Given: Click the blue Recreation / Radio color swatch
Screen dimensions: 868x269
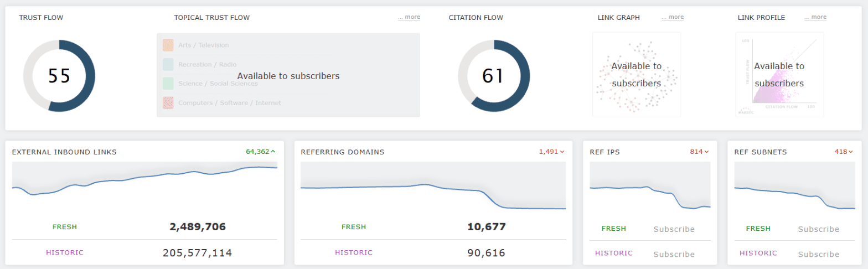Looking at the screenshot, I should coord(168,64).
